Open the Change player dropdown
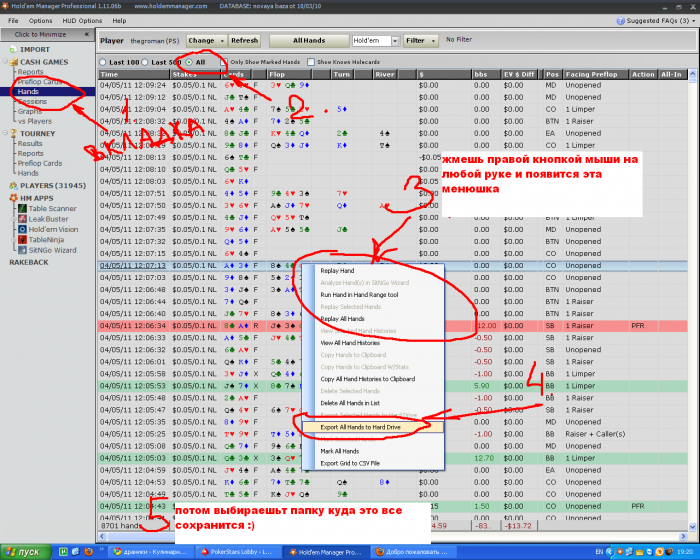This screenshot has width=700, height=560. 206,41
